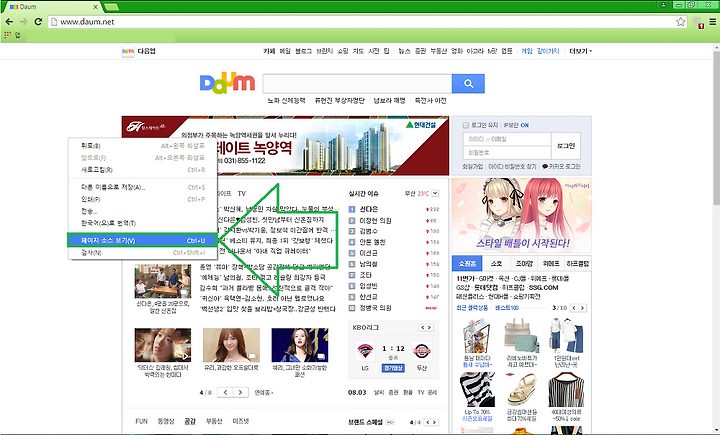The width and height of the screenshot is (720, 435).
Task: Open the apps grid icon in bookmarks bar
Action: tap(7, 35)
